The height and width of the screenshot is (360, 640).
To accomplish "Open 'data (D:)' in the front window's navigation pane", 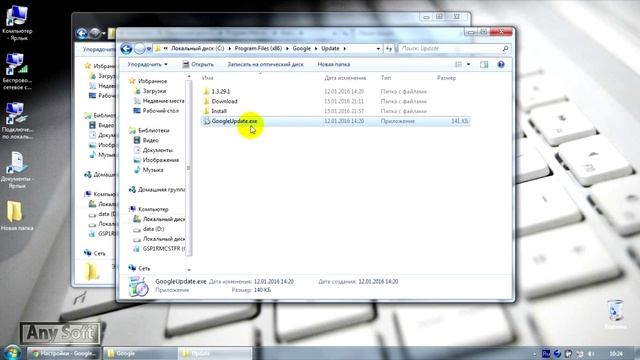I will [x=153, y=229].
